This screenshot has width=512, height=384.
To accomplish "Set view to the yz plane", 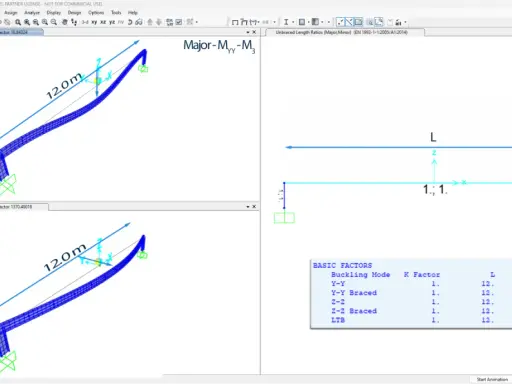I will (112, 22).
